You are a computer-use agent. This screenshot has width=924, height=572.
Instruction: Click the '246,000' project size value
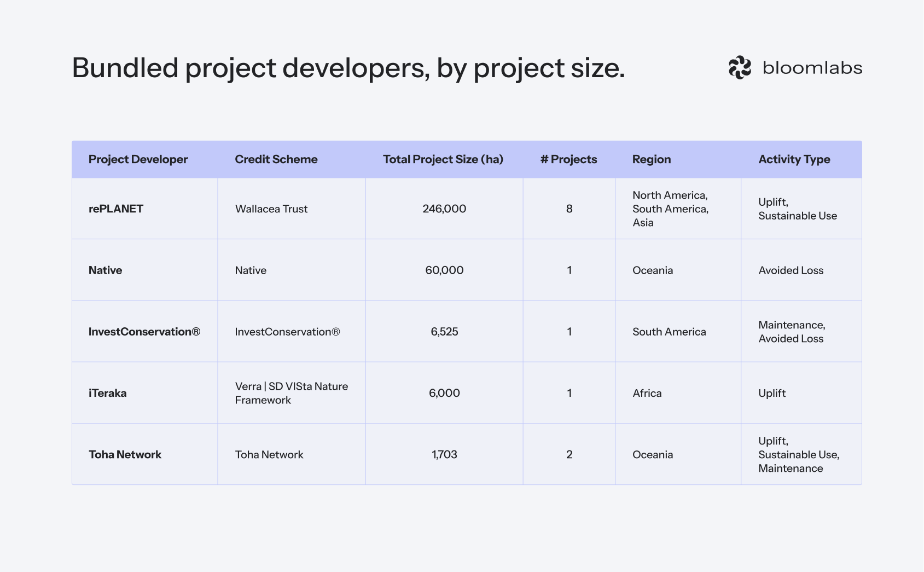(x=444, y=209)
